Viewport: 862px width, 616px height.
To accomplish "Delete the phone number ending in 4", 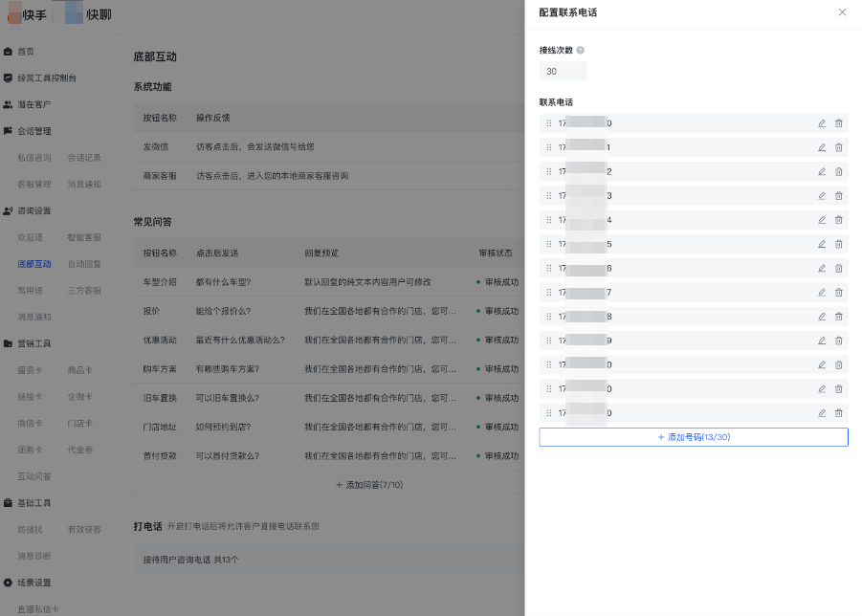I will (838, 220).
